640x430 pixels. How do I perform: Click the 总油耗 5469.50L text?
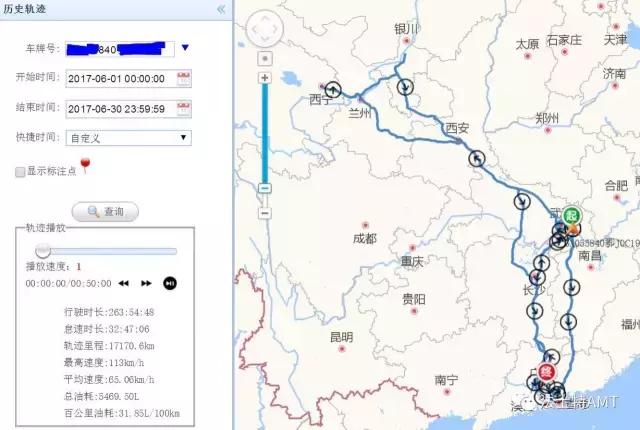pos(102,396)
